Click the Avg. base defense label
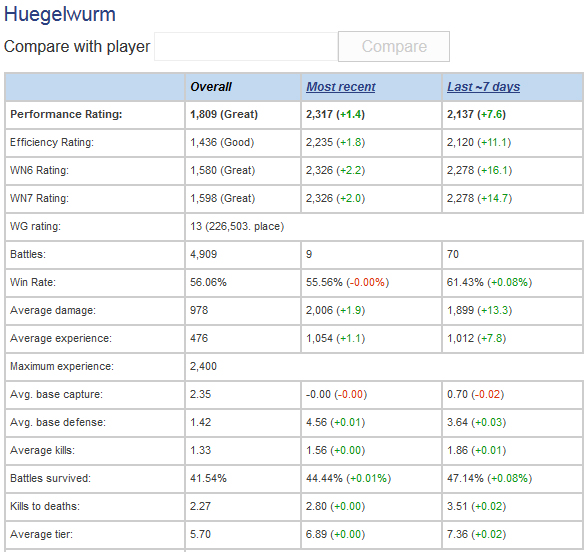The height and width of the screenshot is (552, 584). pos(58,422)
